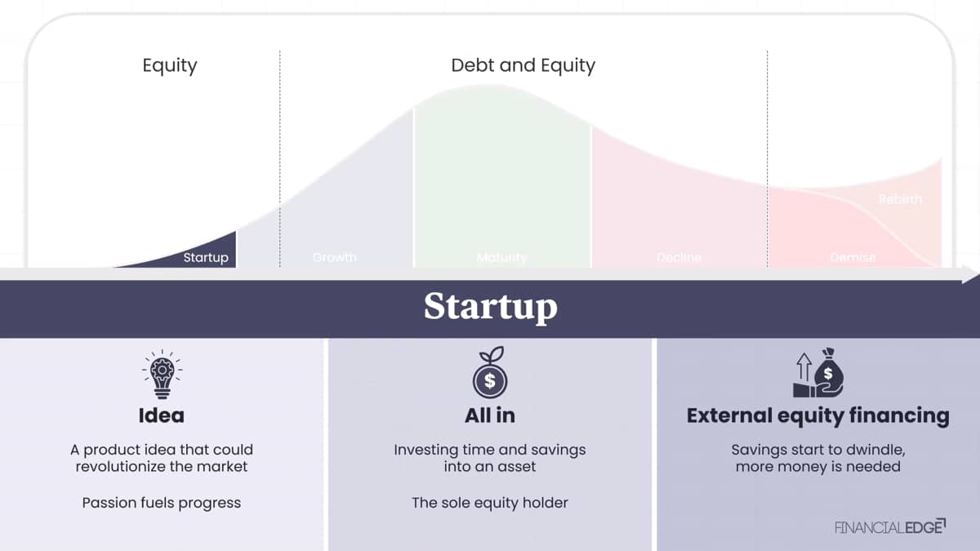Select the Maturity stage label
The image size is (980, 551).
click(x=501, y=257)
